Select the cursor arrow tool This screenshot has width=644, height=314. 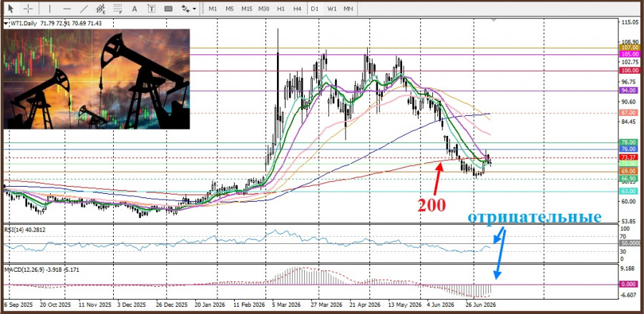click(11, 8)
